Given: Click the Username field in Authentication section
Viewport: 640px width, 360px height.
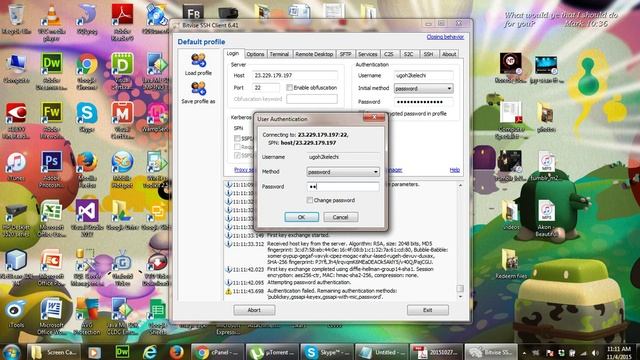Looking at the screenshot, I should coord(423,76).
